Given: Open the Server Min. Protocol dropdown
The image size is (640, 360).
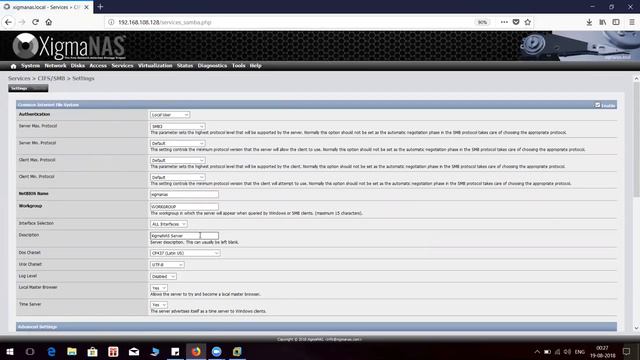Looking at the screenshot, I should pyautogui.click(x=178, y=144).
